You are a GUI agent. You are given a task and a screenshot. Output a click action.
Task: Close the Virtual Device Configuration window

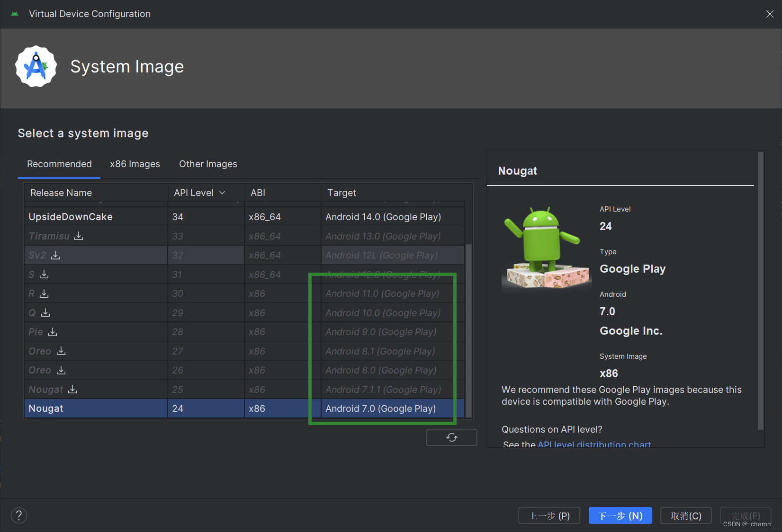pyautogui.click(x=770, y=14)
